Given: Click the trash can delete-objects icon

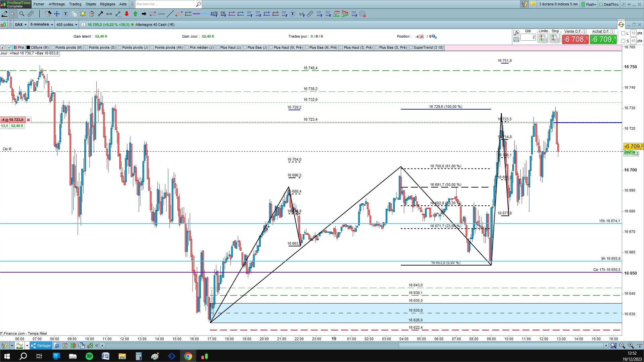Looking at the screenshot, I should (92, 14).
